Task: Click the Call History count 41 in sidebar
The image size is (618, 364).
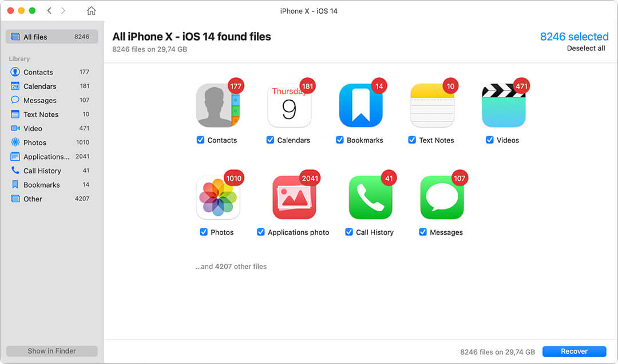Action: (x=86, y=171)
